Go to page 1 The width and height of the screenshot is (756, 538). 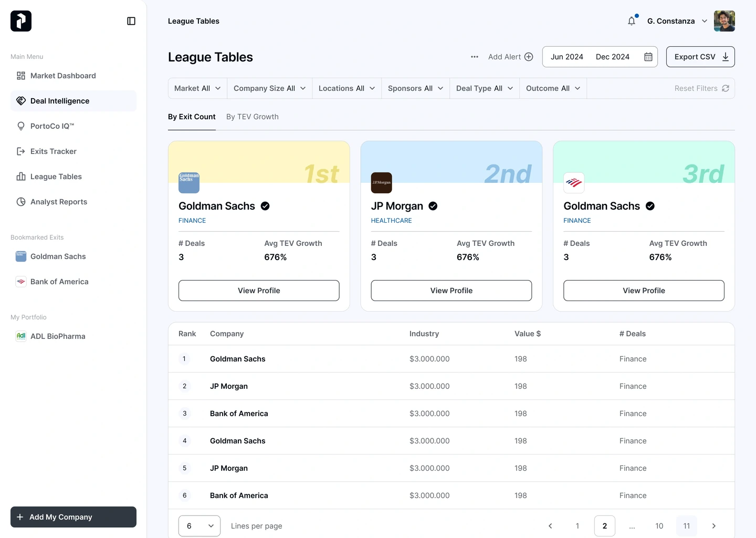click(x=577, y=526)
